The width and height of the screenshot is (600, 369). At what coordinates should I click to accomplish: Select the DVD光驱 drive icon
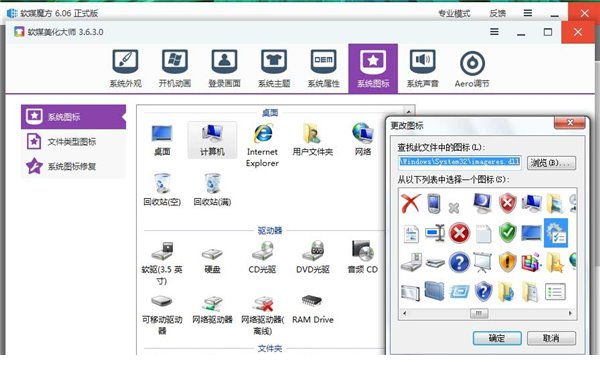pyautogui.click(x=313, y=257)
